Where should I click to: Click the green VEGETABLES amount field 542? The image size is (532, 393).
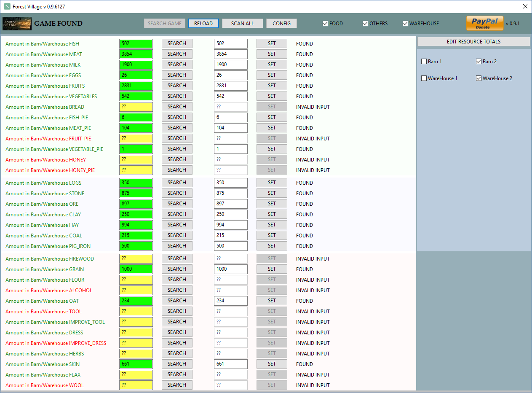coord(136,96)
